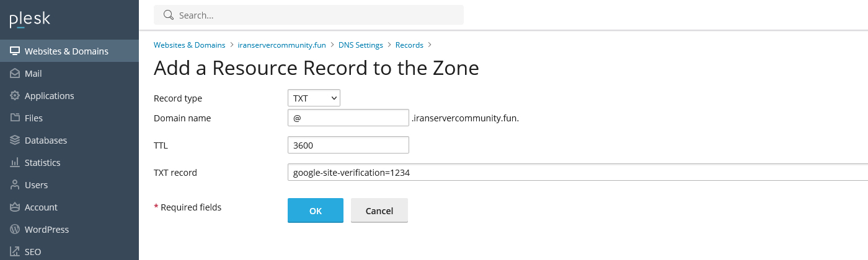The image size is (868, 260).
Task: Click the Files folder icon
Action: 15,118
